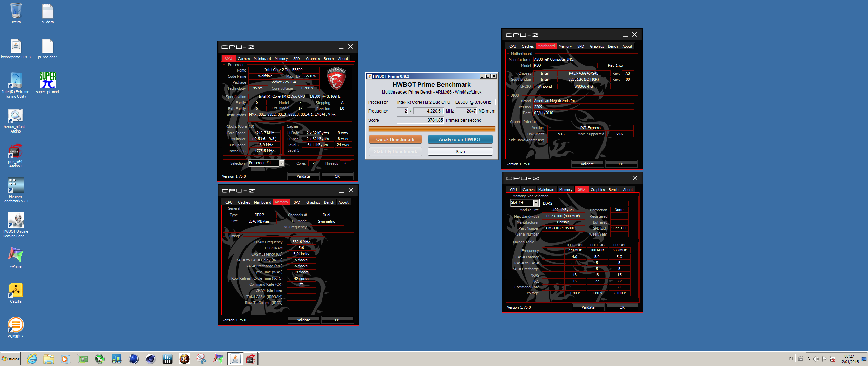Click OK in the Memory tab CPU-Z window

point(337,320)
